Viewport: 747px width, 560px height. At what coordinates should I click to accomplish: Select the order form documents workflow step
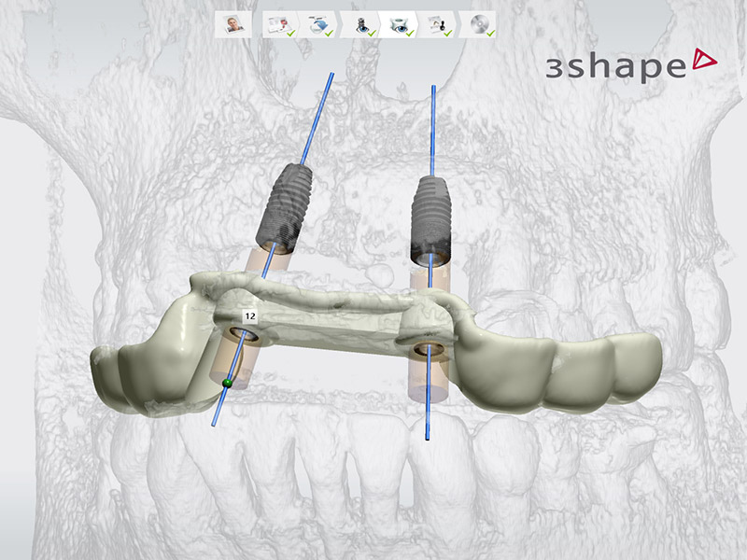[277, 24]
